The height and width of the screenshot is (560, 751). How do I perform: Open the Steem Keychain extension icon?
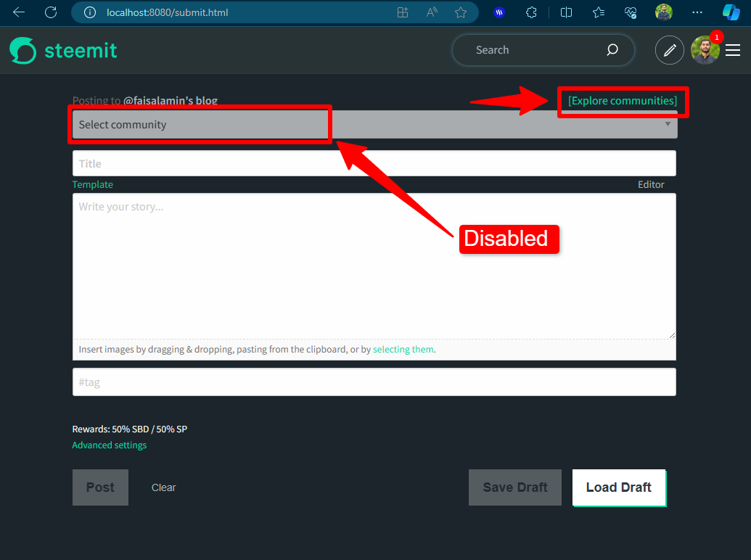click(x=499, y=12)
